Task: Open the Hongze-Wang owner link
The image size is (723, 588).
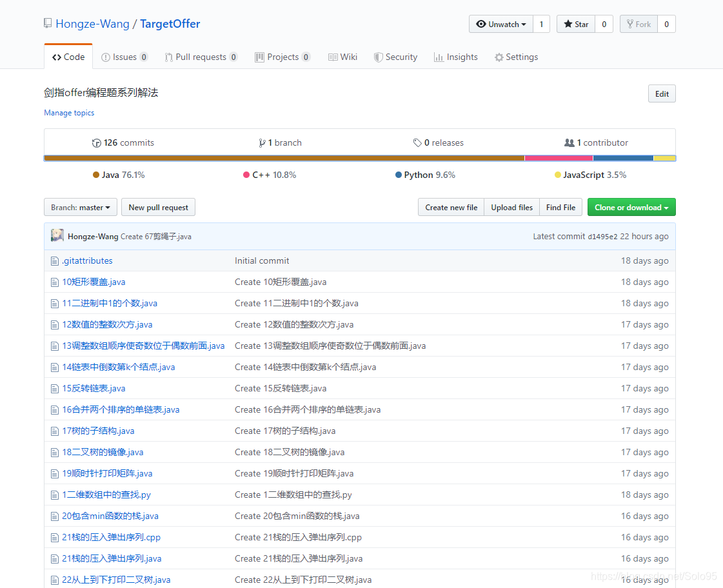Action: tap(92, 23)
